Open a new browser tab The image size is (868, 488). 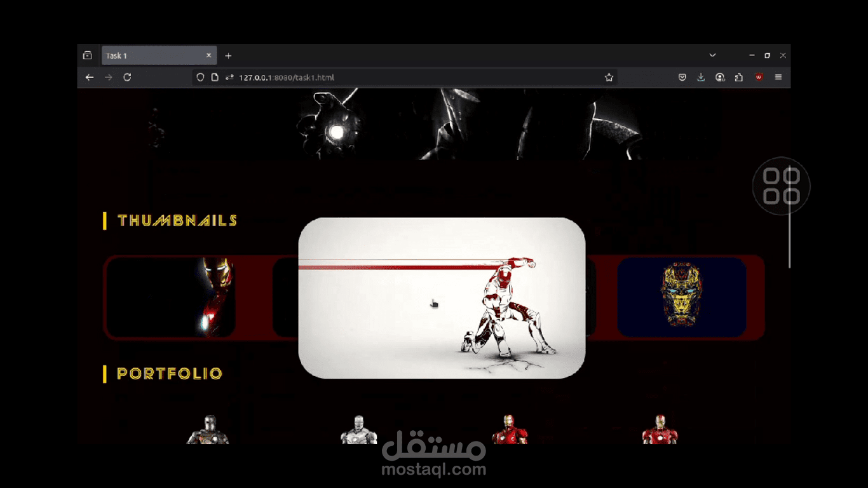point(228,56)
